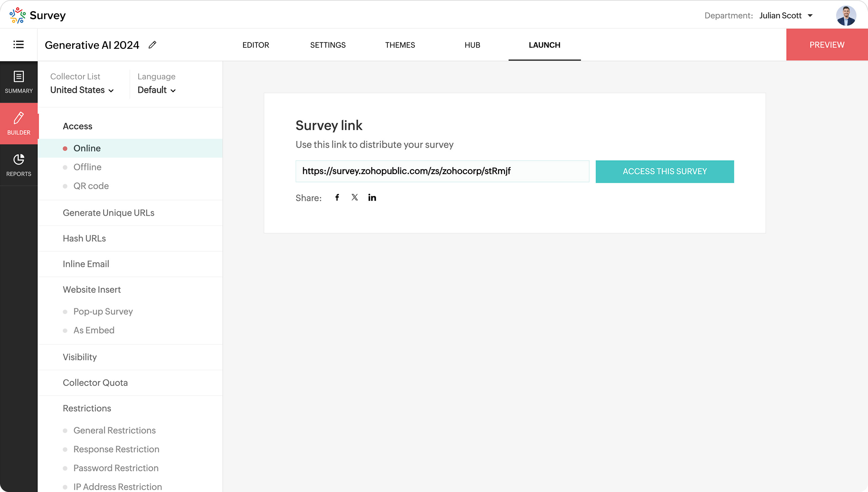Screen dimensions: 868x492
Task: Switch to the Themes tab
Action: [x=400, y=45]
